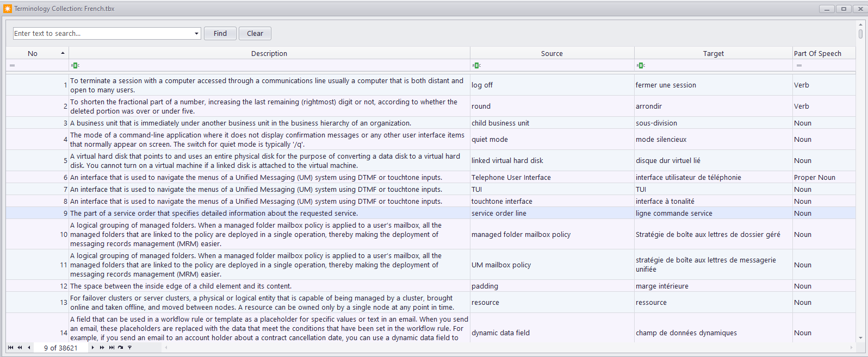Select the 'touchtone interface' source cell
868x357 pixels.
coord(552,202)
